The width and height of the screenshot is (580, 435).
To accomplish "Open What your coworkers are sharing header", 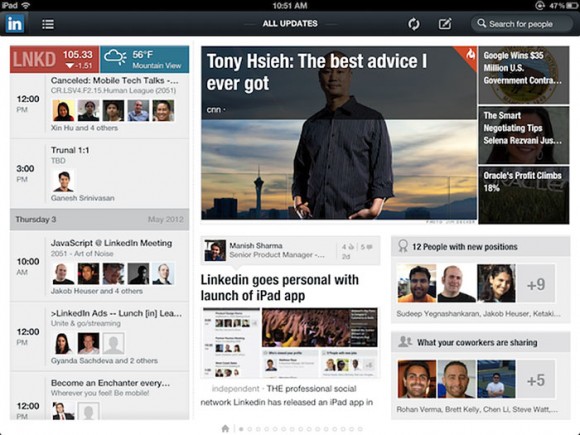I will [480, 342].
